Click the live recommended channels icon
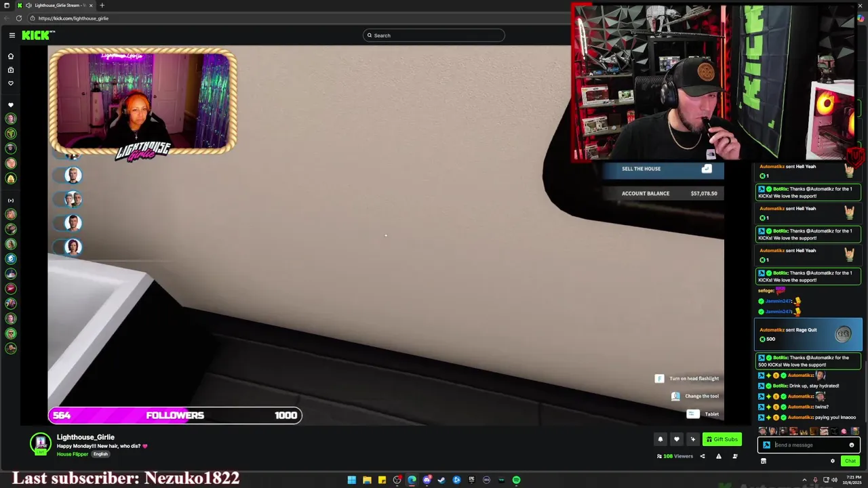 click(x=11, y=201)
